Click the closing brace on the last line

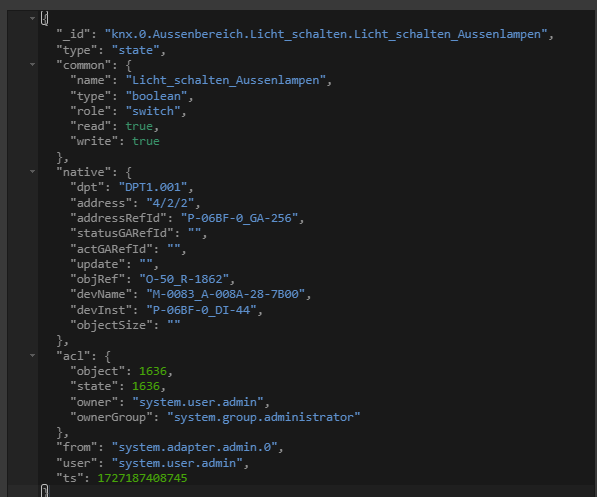click(45, 491)
